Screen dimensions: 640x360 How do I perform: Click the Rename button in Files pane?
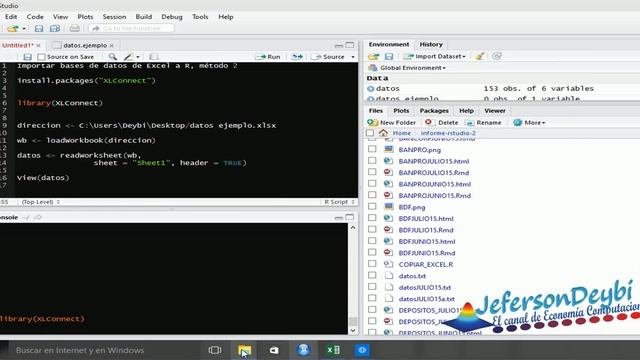coord(483,122)
